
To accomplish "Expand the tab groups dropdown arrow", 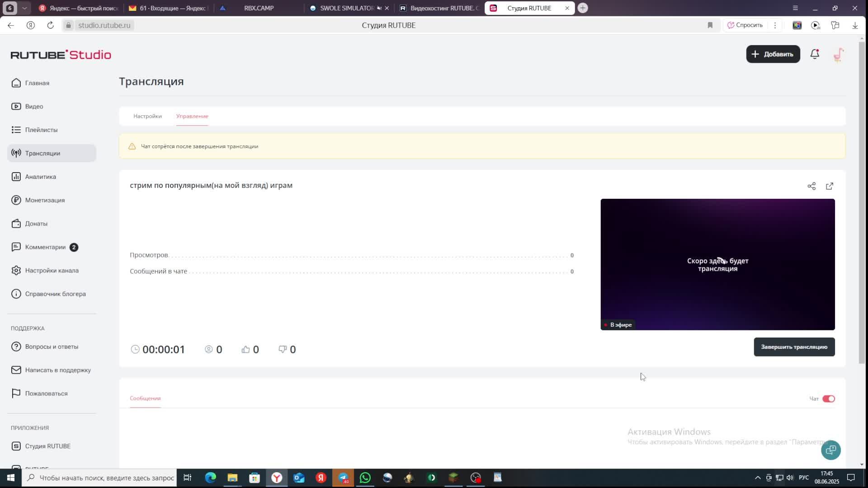I will click(x=24, y=8).
